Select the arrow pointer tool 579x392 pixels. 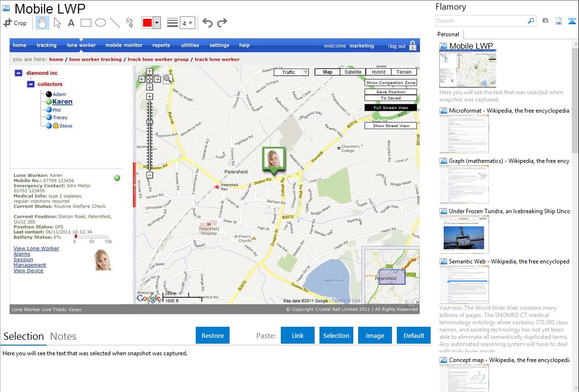pos(57,23)
